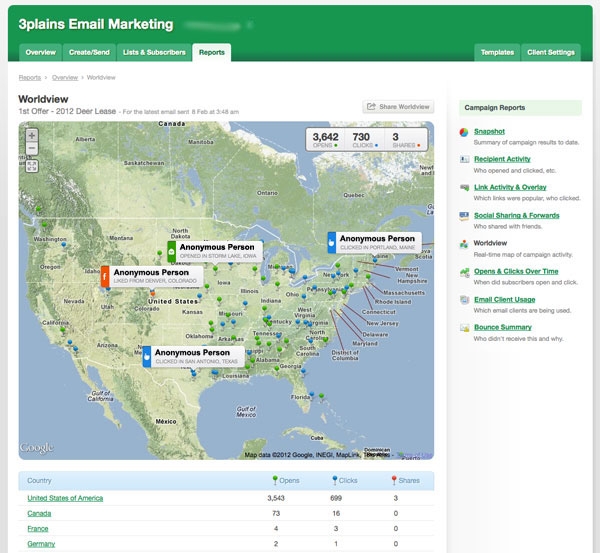Open Link Activity & Overlay link
The height and width of the screenshot is (553, 600).
pyautogui.click(x=510, y=187)
